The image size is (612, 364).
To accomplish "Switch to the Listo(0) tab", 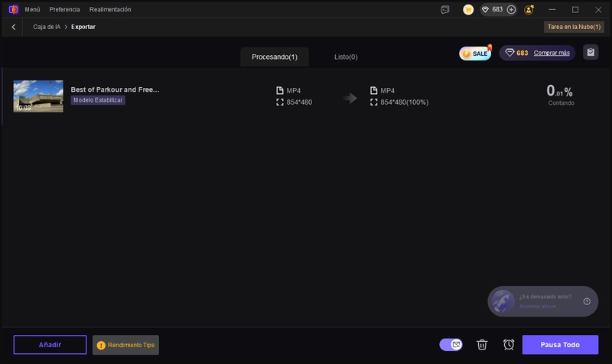I will coord(346,57).
